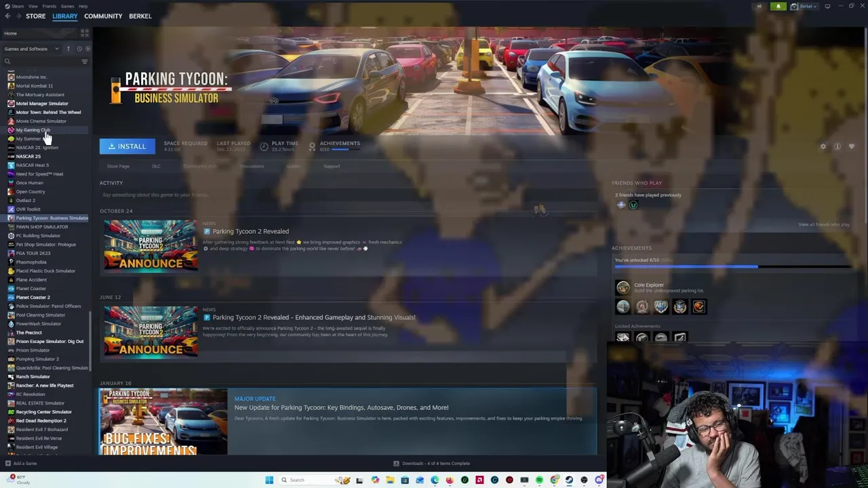This screenshot has width=868, height=488.
Task: Go forward with the navigation arrow
Action: coord(17,16)
